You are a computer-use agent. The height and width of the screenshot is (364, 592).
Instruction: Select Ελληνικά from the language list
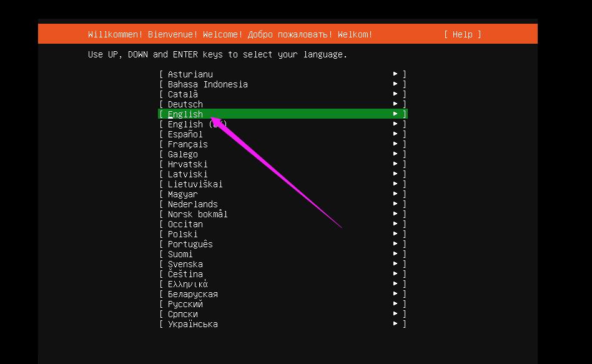[188, 284]
